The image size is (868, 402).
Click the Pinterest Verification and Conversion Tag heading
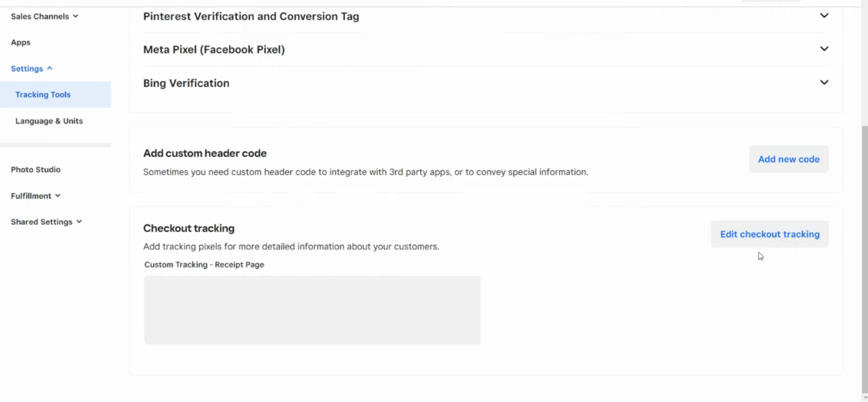coord(251,16)
